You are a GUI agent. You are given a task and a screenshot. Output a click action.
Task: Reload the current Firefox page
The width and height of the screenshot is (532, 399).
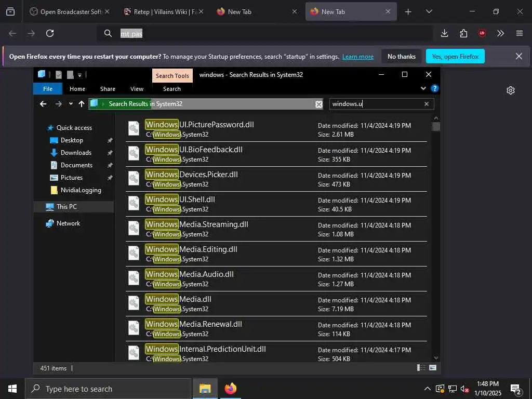(x=50, y=33)
